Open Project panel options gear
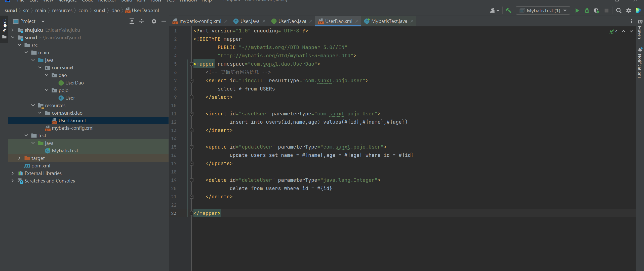The image size is (644, 271). 154,21
